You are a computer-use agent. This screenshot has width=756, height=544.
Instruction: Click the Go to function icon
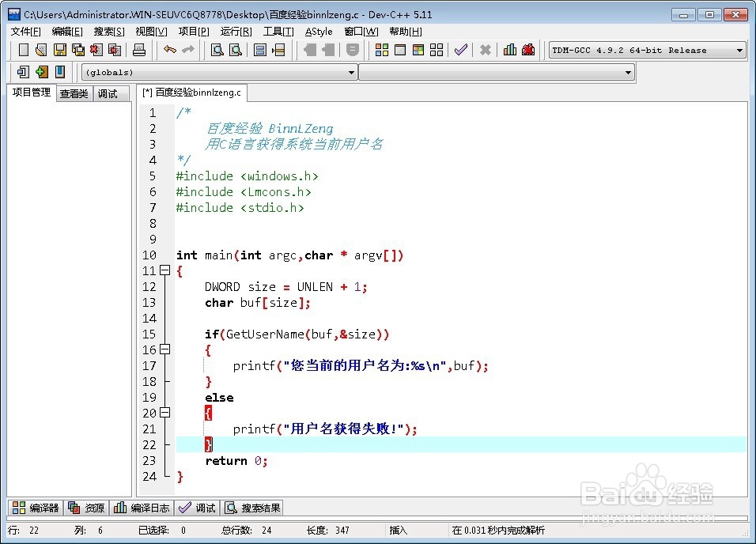click(x=260, y=50)
